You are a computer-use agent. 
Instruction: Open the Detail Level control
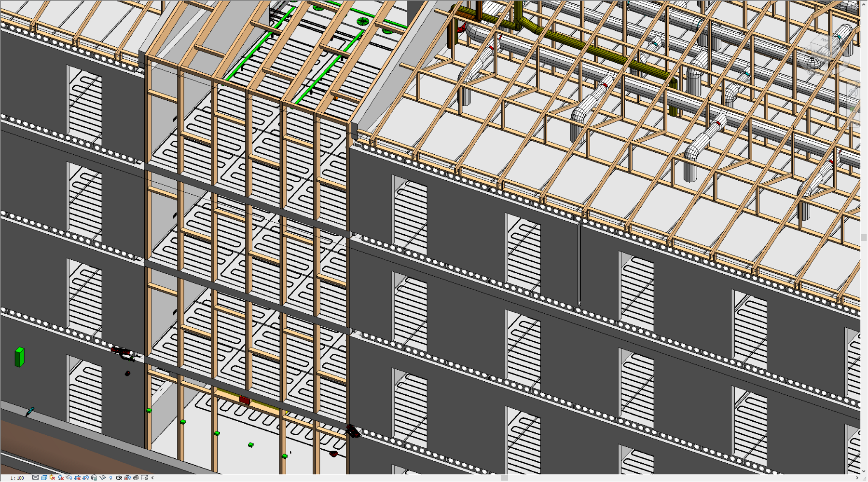coord(35,478)
